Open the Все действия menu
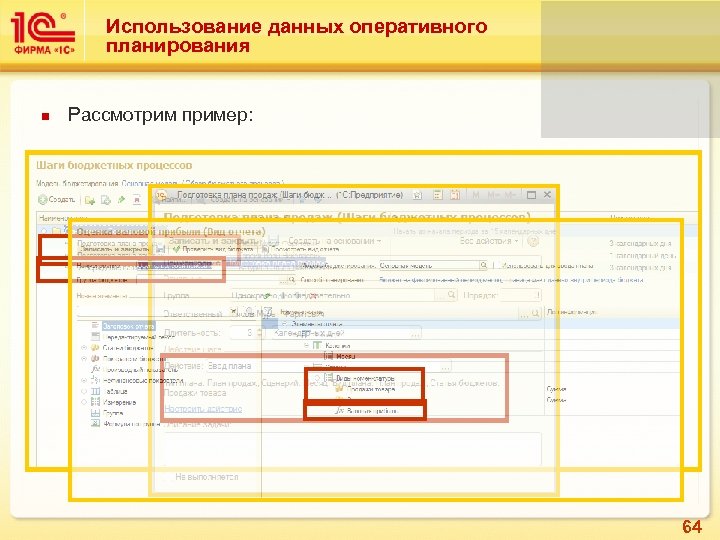Screen dimensions: 720x540 489,241
